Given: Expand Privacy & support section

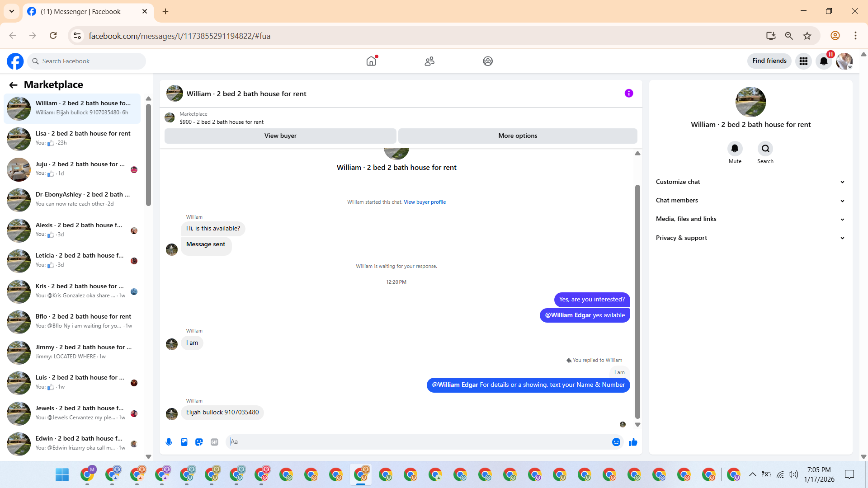Looking at the screenshot, I should point(750,238).
